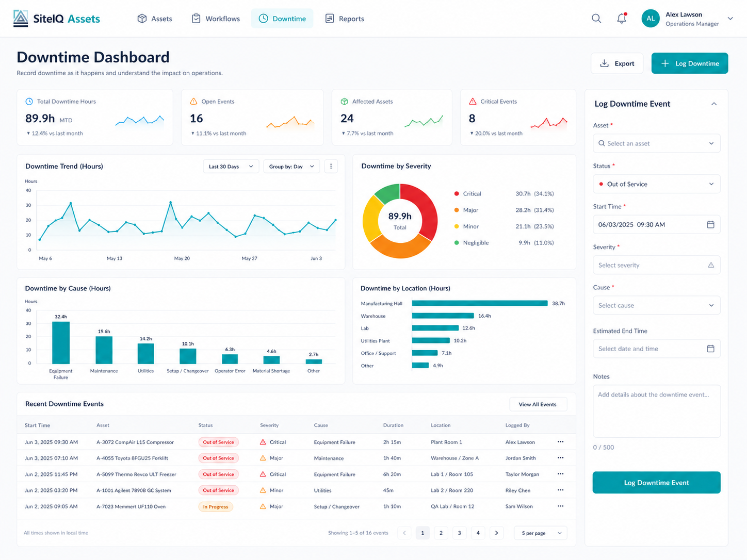747x560 pixels.
Task: Click into the Notes text area
Action: pos(656,411)
